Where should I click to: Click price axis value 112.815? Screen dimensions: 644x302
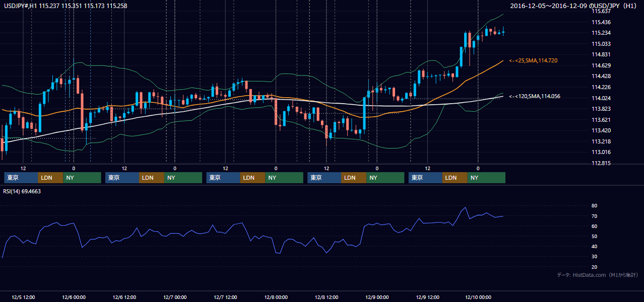(x=601, y=164)
